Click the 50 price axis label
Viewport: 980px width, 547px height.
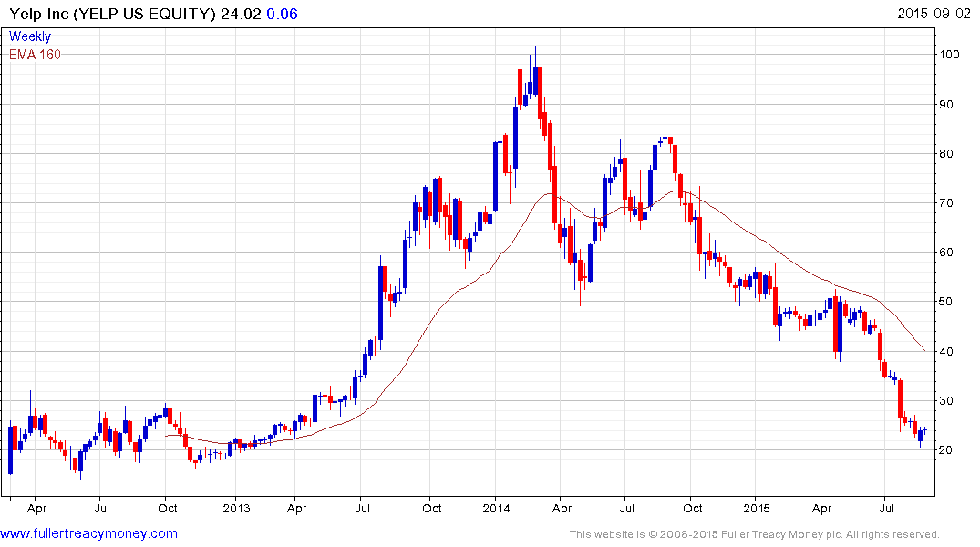[x=946, y=302]
